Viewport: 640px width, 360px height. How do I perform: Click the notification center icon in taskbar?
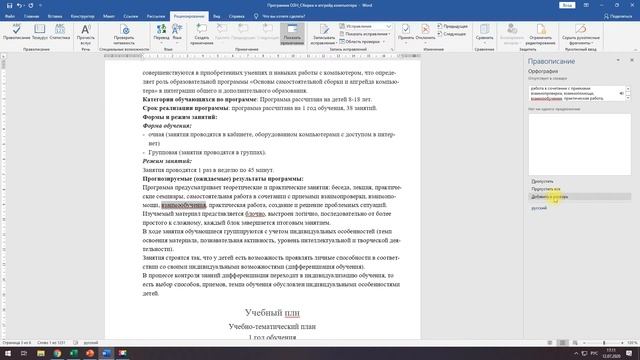[x=629, y=353]
